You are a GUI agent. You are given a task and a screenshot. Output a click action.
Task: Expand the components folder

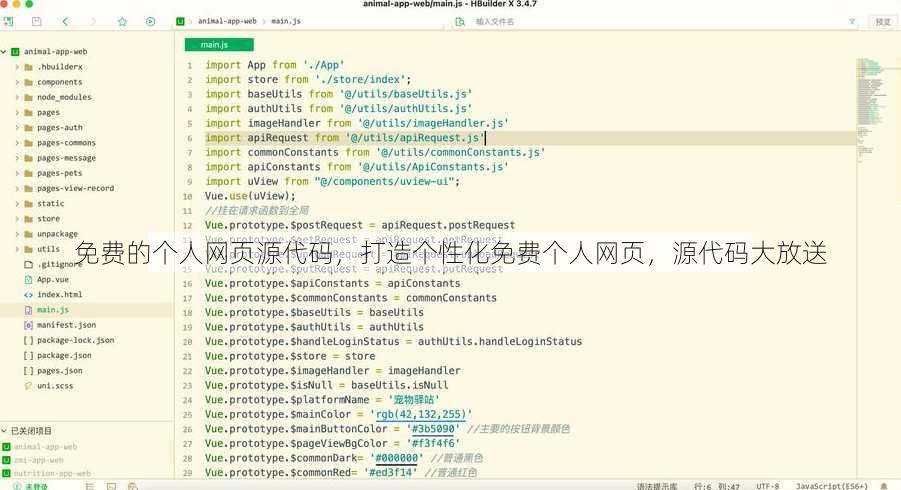click(x=17, y=82)
